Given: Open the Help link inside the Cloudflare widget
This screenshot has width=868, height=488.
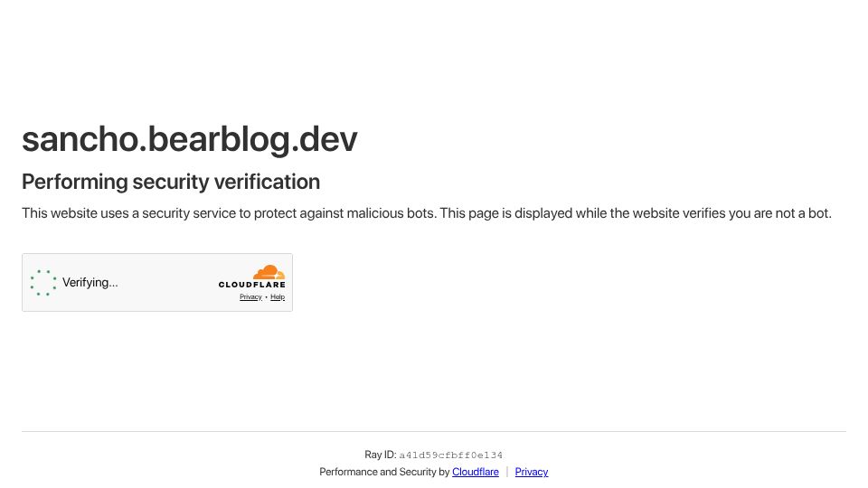Looking at the screenshot, I should (x=278, y=297).
